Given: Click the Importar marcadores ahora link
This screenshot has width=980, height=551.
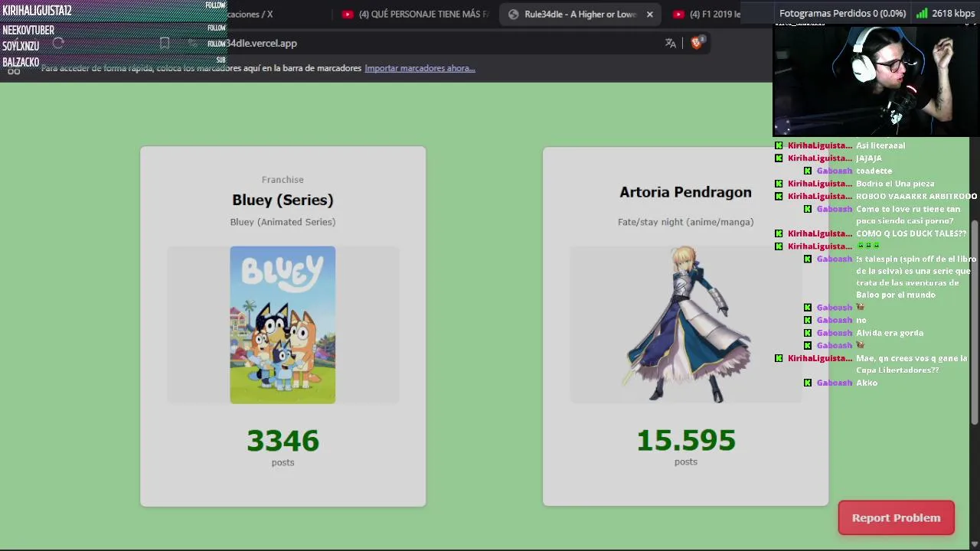Looking at the screenshot, I should [x=420, y=68].
